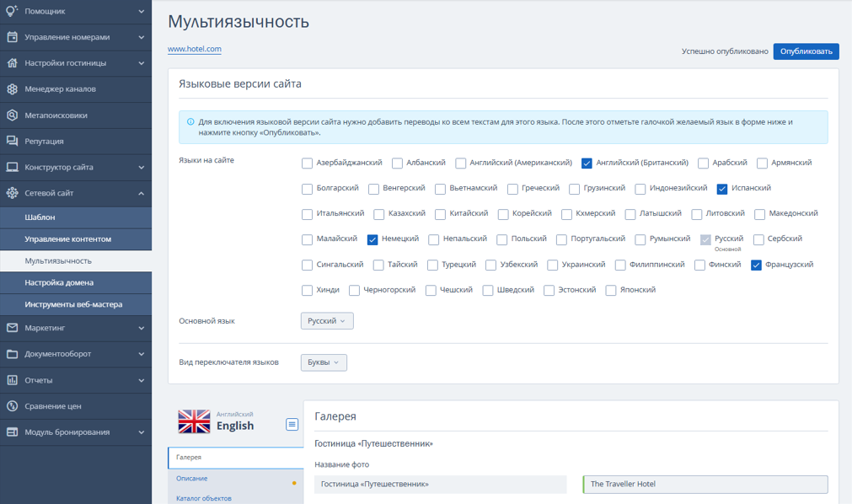Screen dimensions: 852x504
Task: Collapse the Сетевой сайт menu chevron
Action: 141,194
